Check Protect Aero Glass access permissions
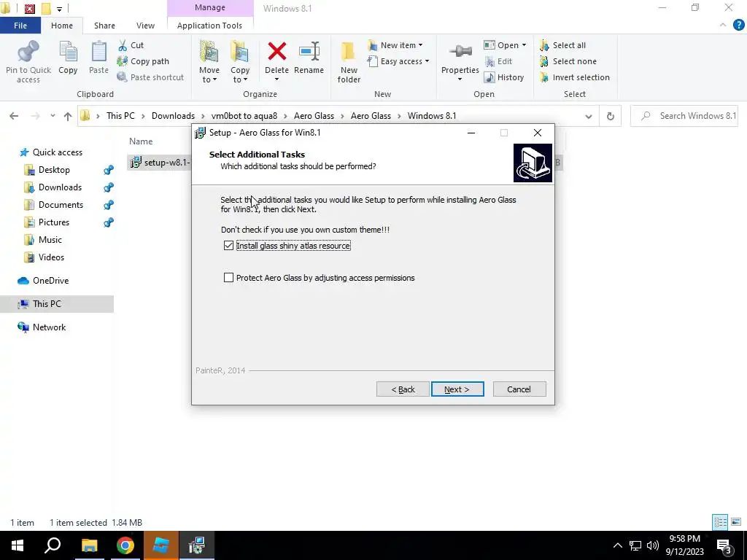The image size is (747, 560). (228, 278)
